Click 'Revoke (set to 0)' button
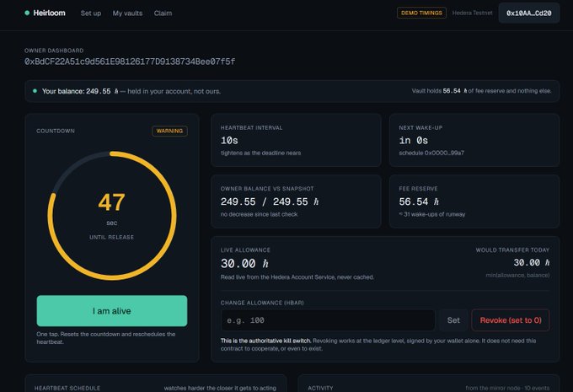Screen dimensions: 573x392 (x=511, y=320)
